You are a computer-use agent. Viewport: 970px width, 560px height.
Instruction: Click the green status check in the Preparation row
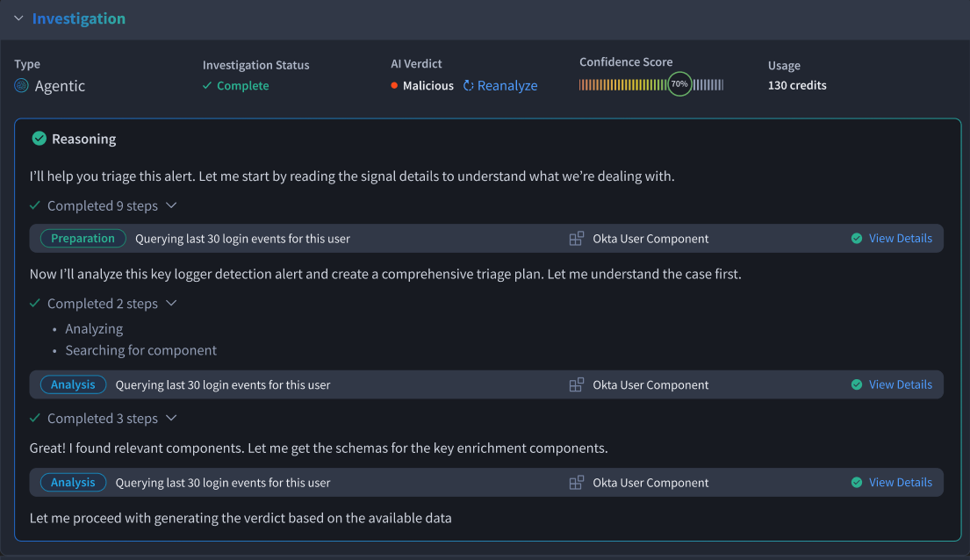coord(857,238)
